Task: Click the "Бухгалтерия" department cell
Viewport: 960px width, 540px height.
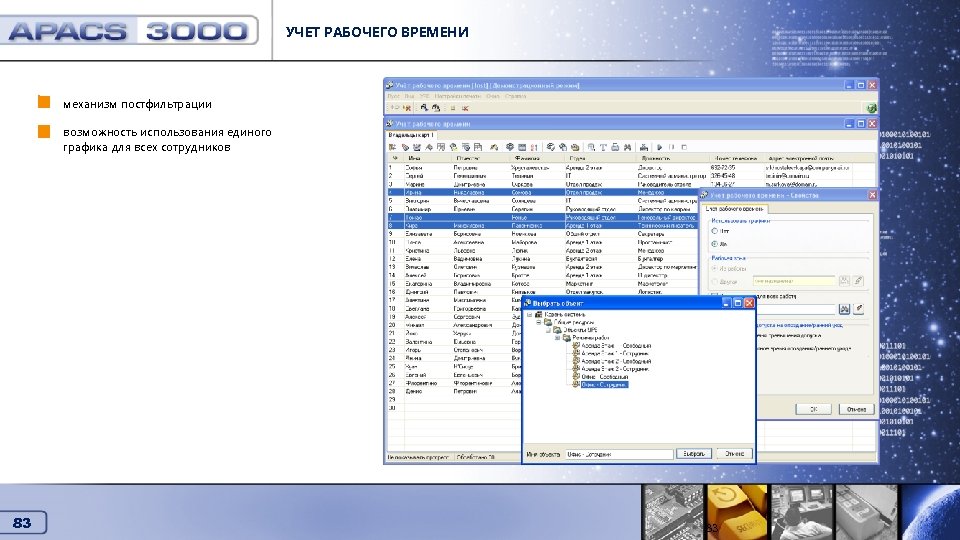Action: [x=599, y=258]
